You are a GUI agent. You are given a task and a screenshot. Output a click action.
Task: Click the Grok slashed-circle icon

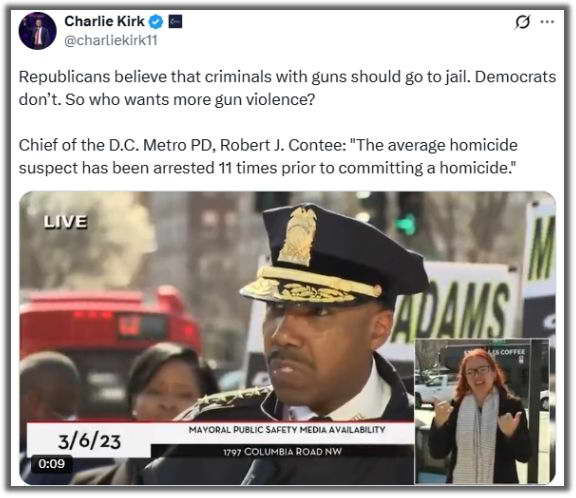pyautogui.click(x=522, y=22)
